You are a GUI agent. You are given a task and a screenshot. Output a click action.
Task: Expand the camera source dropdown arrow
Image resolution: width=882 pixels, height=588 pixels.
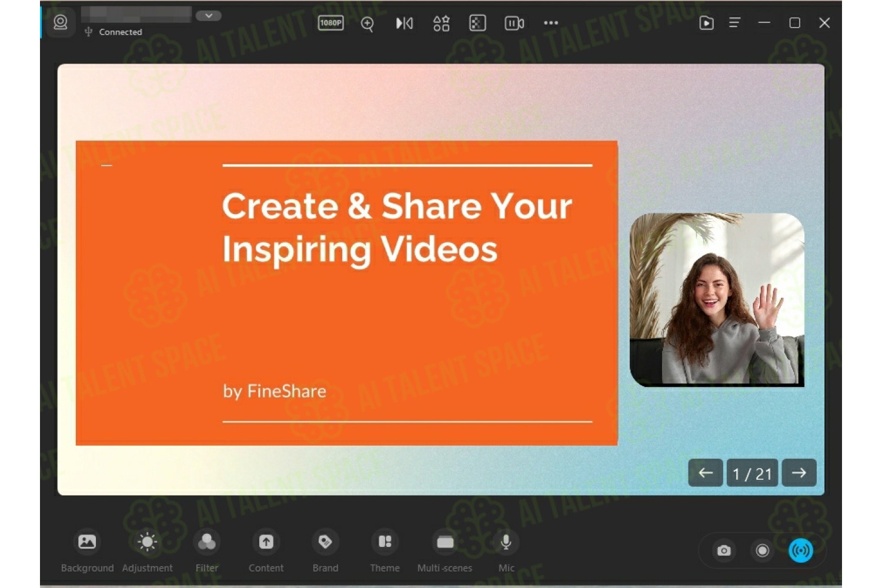(208, 16)
